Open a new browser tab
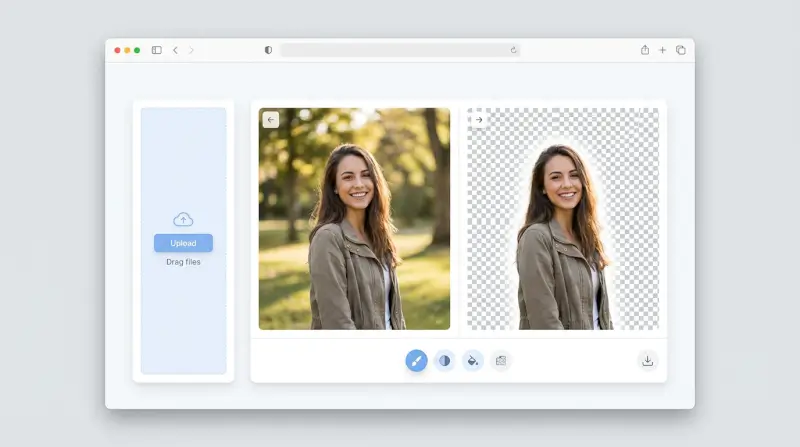This screenshot has width=800, height=447. tap(662, 50)
